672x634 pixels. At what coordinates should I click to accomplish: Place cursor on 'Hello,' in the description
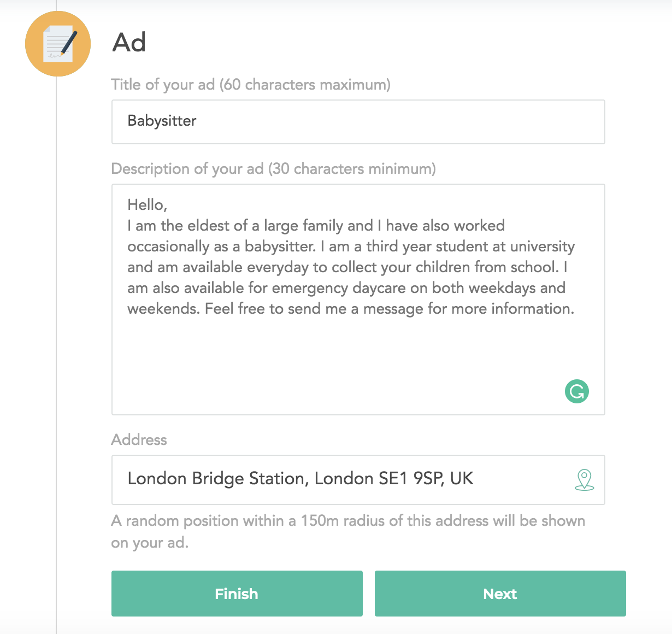148,205
